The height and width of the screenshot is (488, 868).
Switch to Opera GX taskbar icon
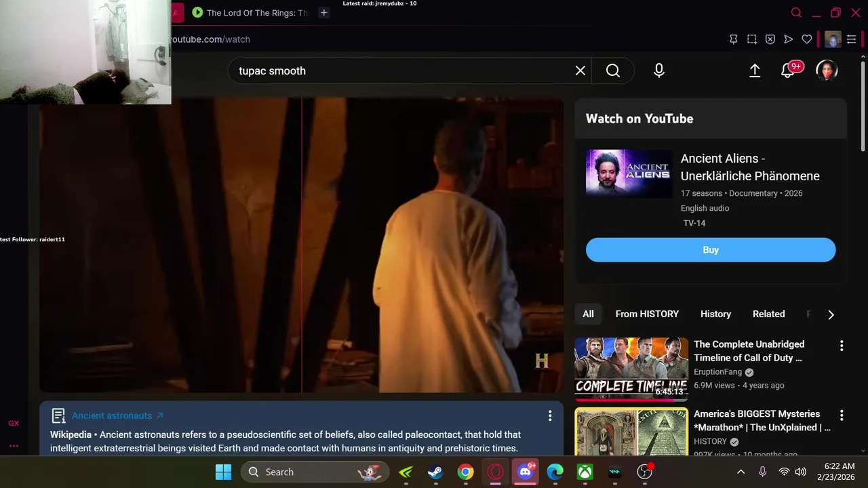tap(495, 472)
